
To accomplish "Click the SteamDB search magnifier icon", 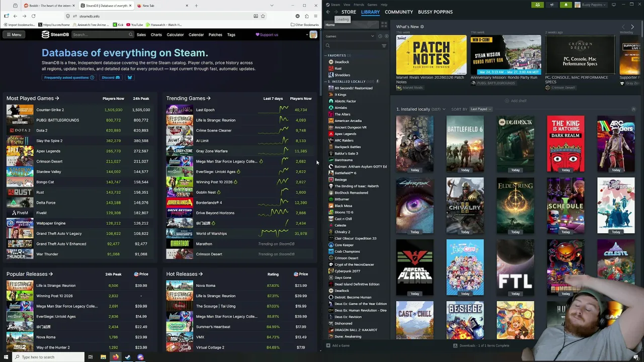I will click(131, 35).
